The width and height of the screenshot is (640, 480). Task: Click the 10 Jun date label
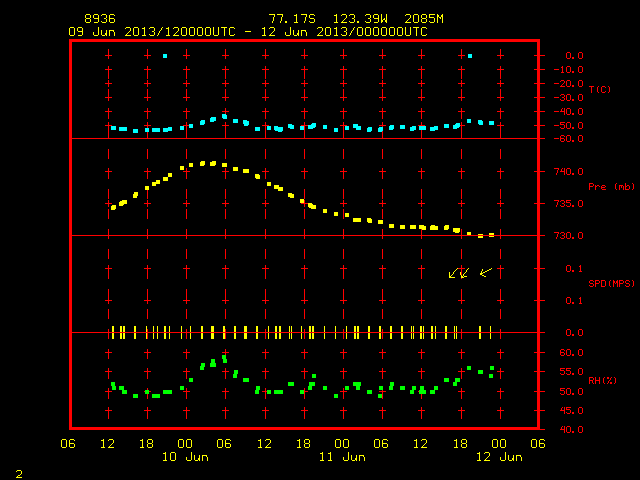[x=185, y=457]
